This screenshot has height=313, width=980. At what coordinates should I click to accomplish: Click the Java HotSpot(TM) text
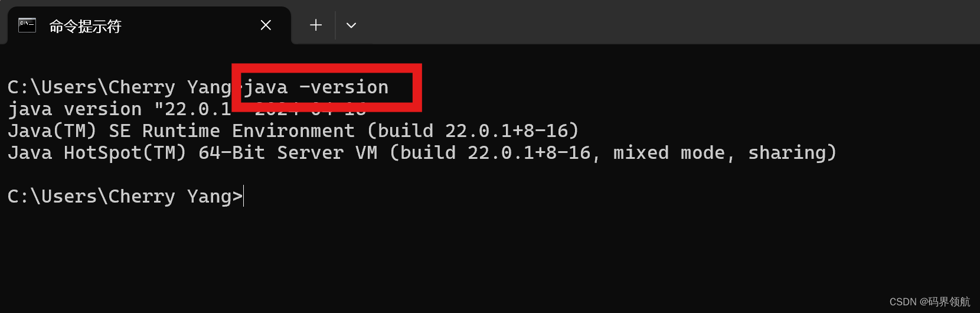pyautogui.click(x=97, y=153)
